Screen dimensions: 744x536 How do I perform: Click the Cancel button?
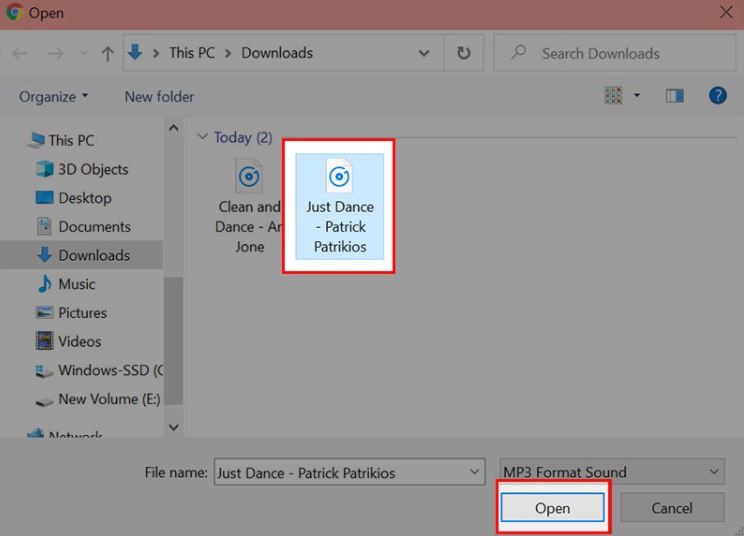pos(672,508)
